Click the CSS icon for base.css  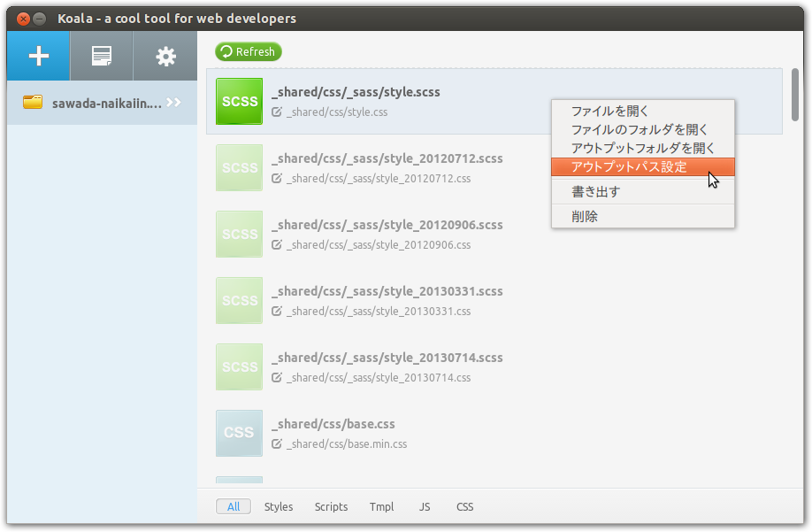click(x=239, y=433)
